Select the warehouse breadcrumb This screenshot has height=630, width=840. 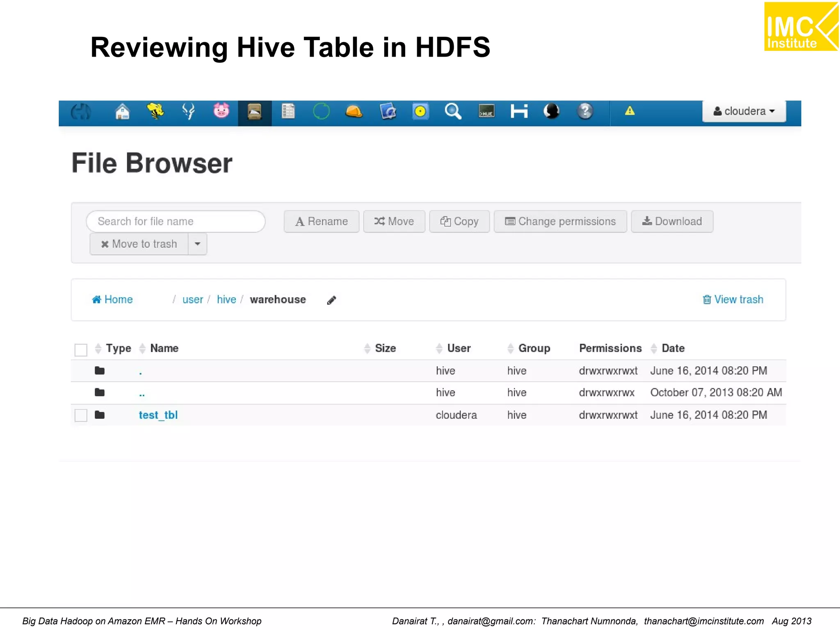[278, 300]
